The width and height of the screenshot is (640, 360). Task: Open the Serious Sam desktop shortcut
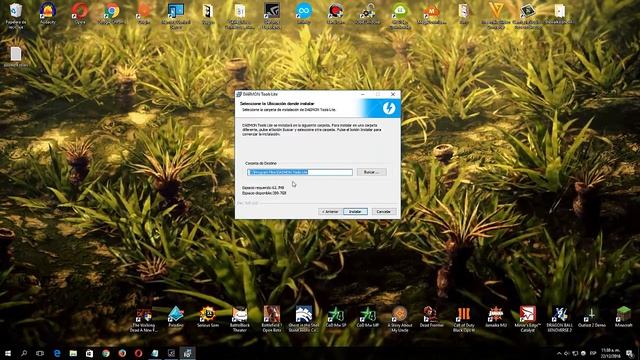[208, 317]
